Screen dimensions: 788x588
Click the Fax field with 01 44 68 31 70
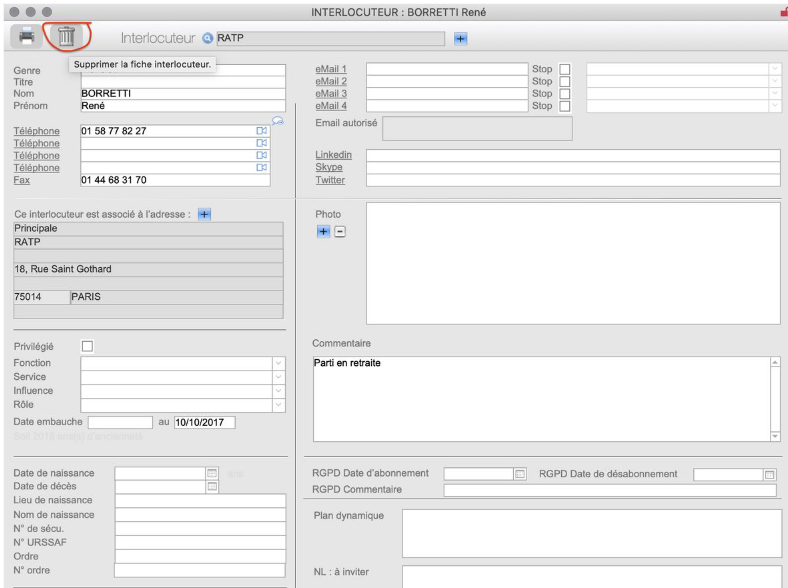[175, 180]
